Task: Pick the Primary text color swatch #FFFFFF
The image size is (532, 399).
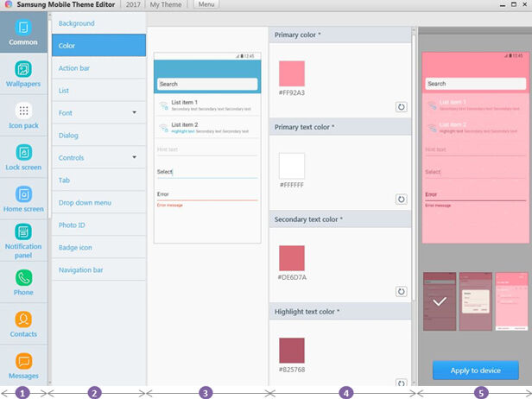Action: (x=292, y=166)
